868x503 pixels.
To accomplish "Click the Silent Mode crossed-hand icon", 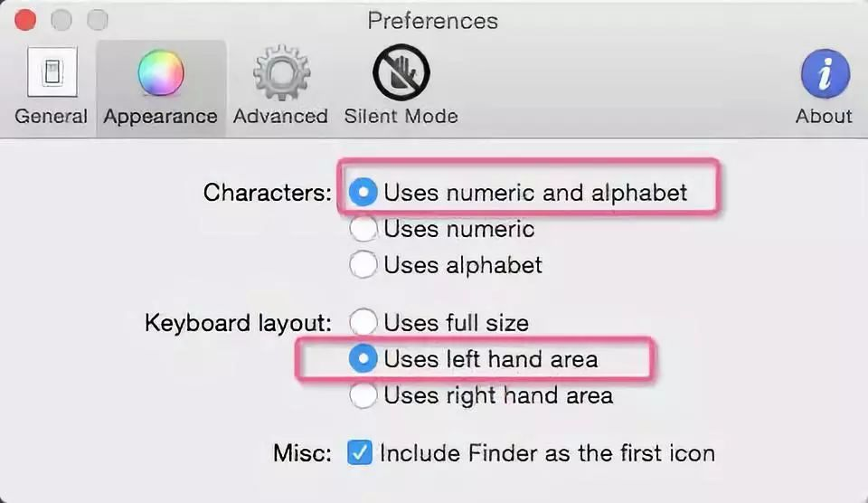I will [401, 73].
